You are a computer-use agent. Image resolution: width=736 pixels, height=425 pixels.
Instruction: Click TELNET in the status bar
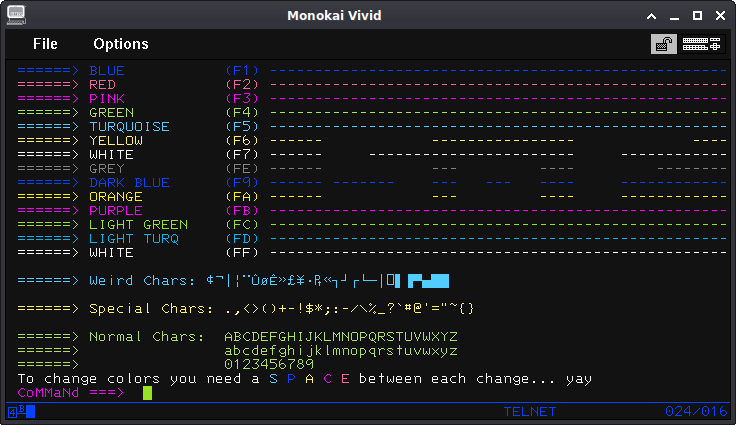(x=530, y=412)
